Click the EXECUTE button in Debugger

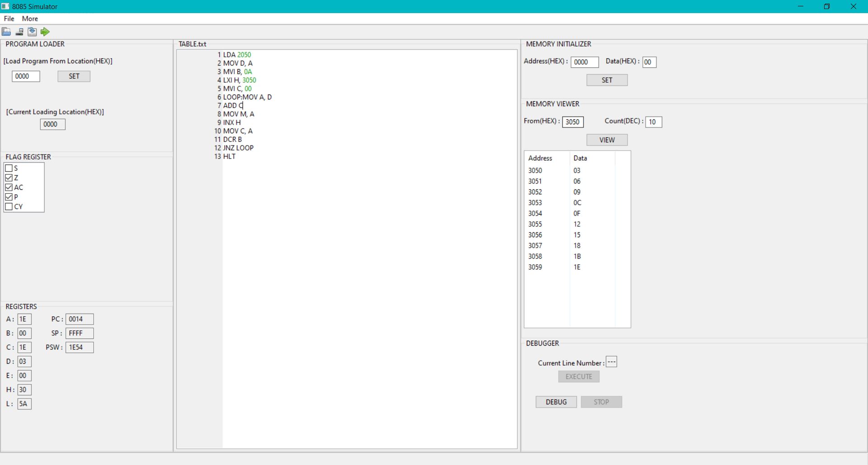click(x=579, y=376)
